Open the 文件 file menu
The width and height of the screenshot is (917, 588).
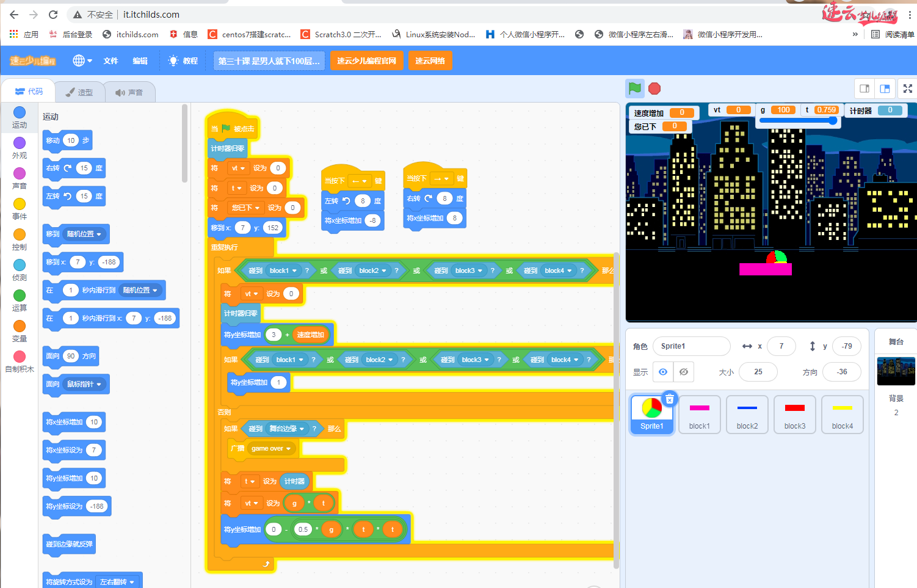[x=111, y=60]
